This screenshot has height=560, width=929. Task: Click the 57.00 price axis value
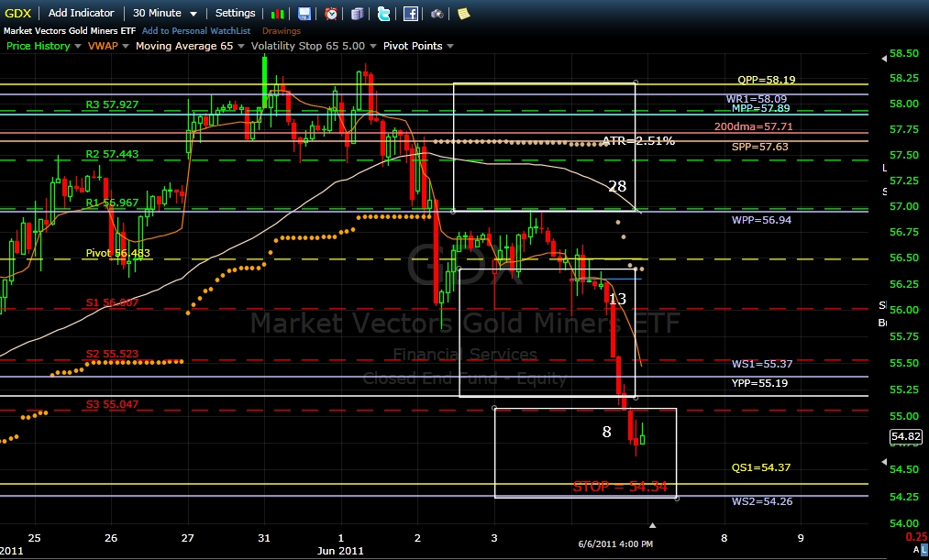pyautogui.click(x=904, y=206)
